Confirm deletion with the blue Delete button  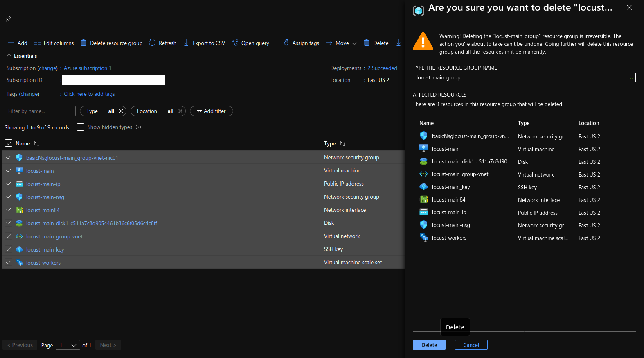429,345
